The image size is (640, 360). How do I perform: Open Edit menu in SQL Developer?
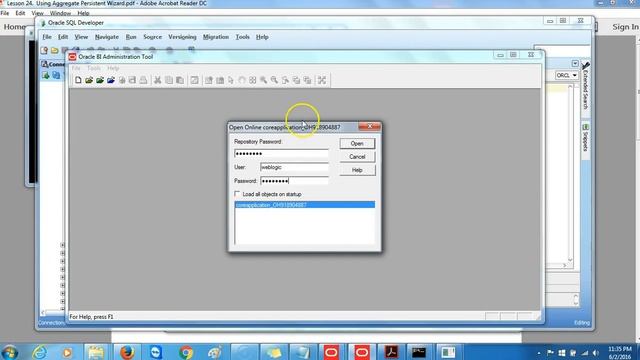[63, 37]
